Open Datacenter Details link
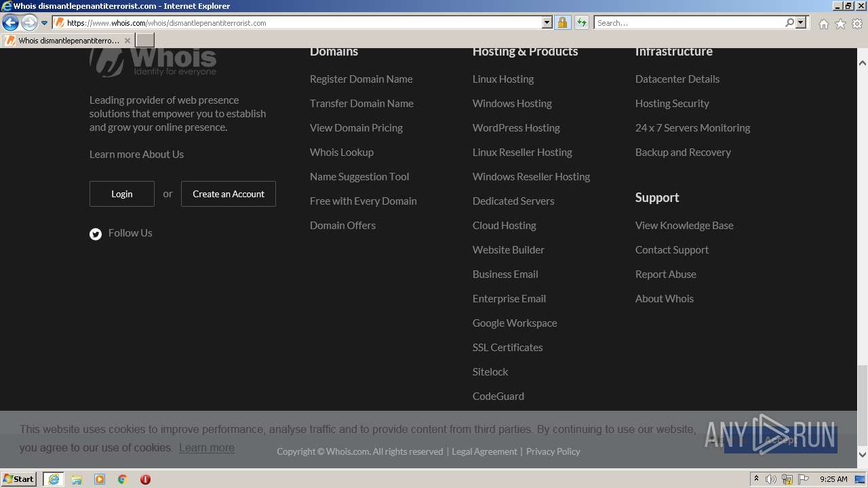This screenshot has height=488, width=868. click(677, 79)
